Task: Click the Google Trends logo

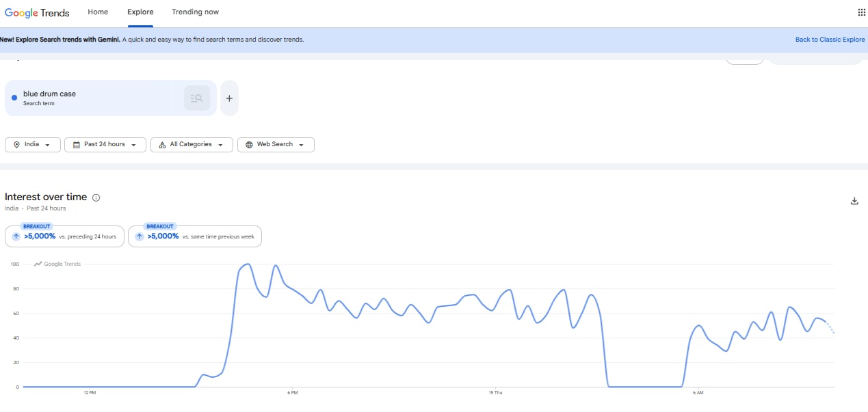Action: click(37, 12)
